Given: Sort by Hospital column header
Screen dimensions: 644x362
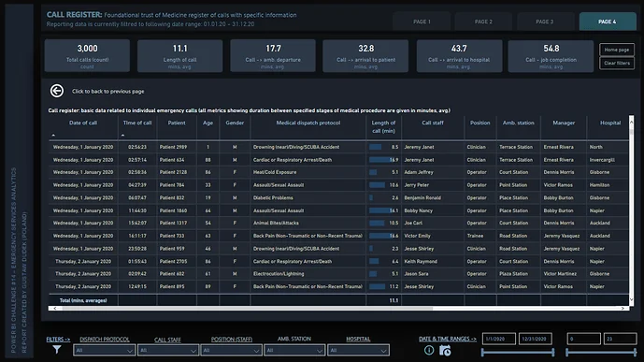Looking at the screenshot, I should coord(610,123).
